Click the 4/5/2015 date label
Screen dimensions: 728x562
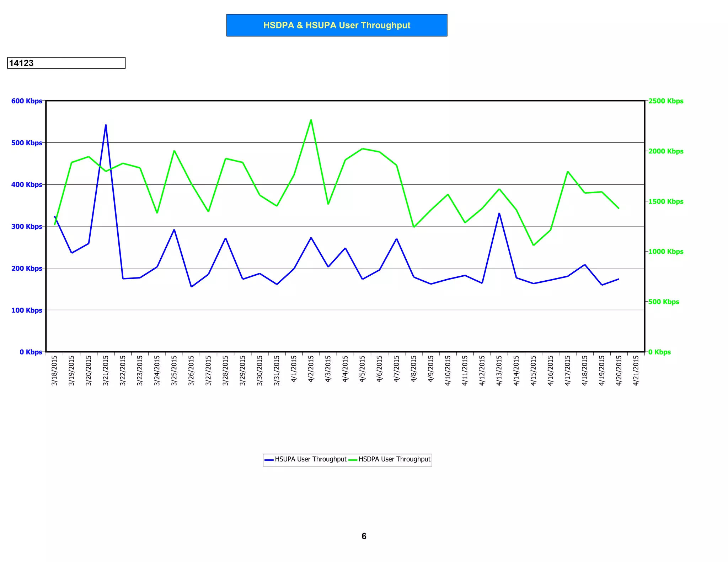pos(362,369)
